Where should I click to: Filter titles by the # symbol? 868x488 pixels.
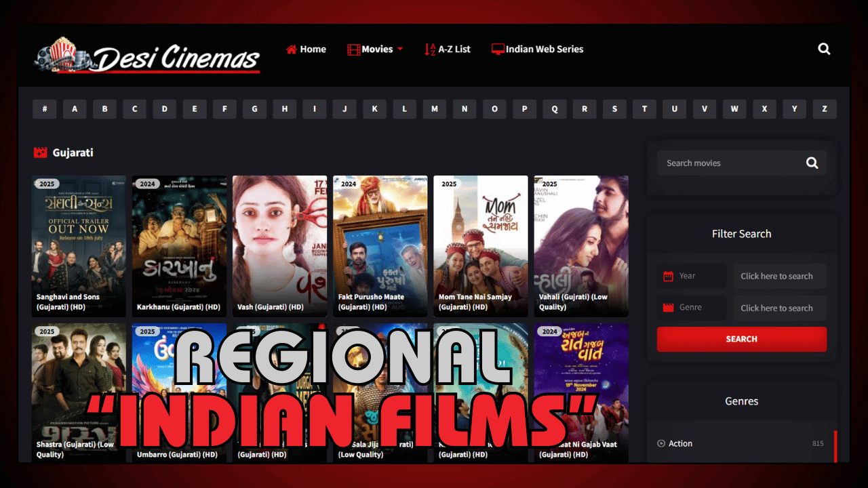click(45, 109)
